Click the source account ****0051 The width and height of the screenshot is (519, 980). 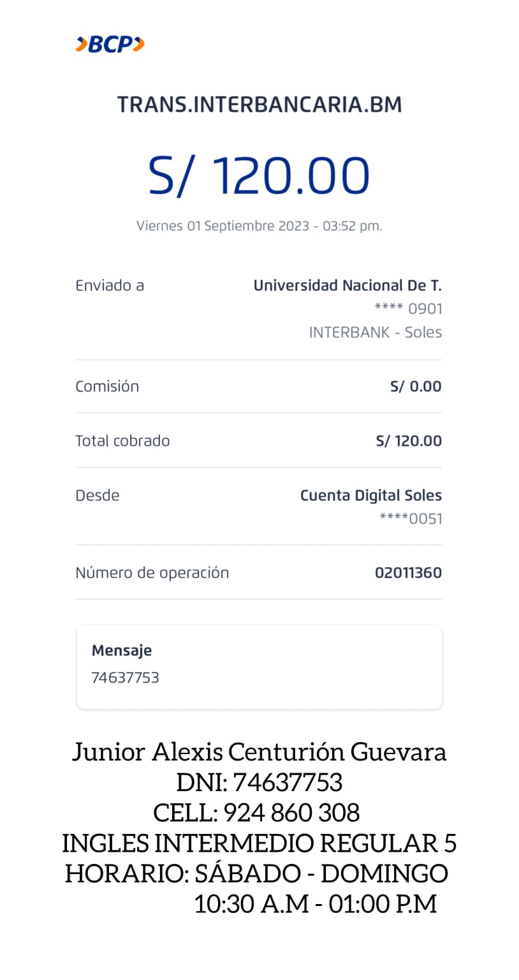tap(411, 519)
